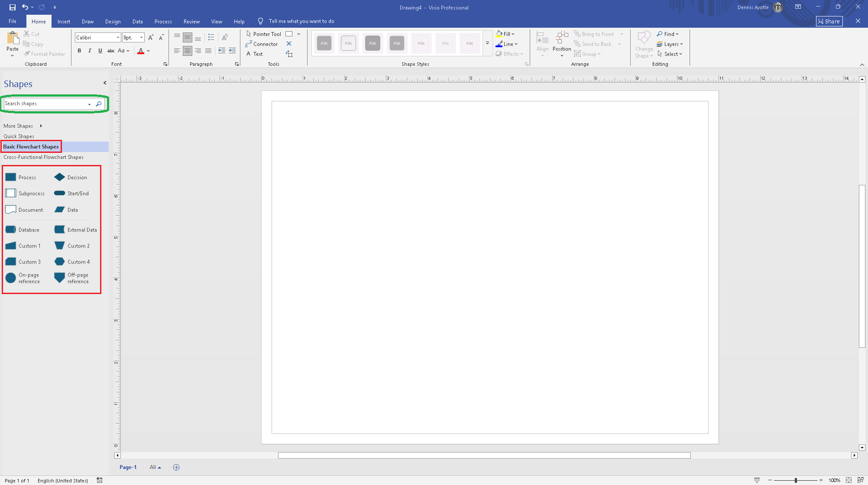Image resolution: width=868 pixels, height=485 pixels.
Task: Toggle Align Center paragraph button
Action: 188,51
